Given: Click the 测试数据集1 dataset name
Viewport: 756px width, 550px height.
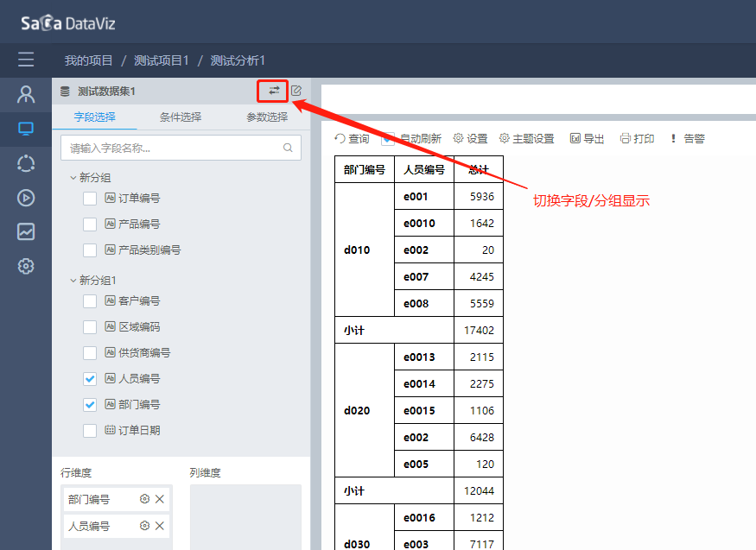Looking at the screenshot, I should 106,91.
